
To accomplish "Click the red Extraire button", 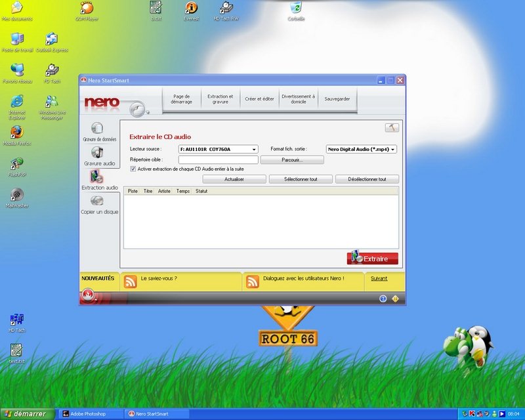I will click(x=372, y=258).
